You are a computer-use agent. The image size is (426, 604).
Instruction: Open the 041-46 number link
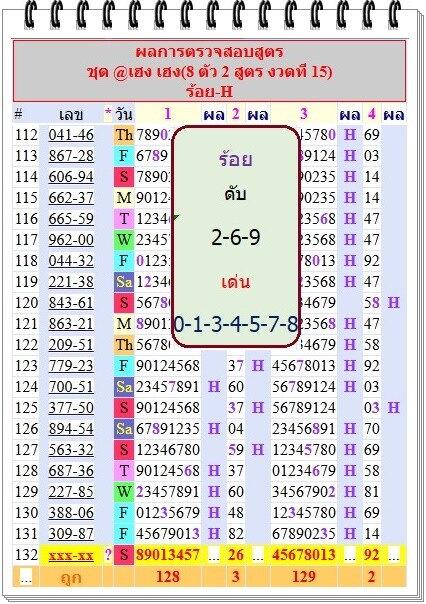[71, 135]
